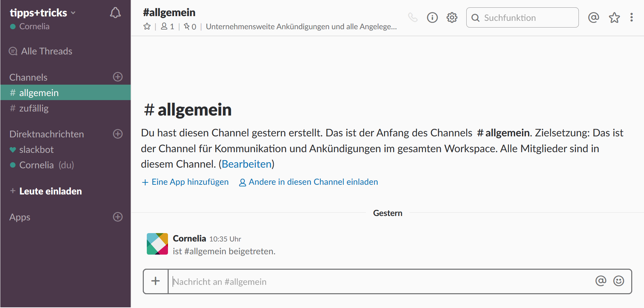Open the emoji picker in message box
Image resolution: width=644 pixels, height=308 pixels.
[x=618, y=281]
